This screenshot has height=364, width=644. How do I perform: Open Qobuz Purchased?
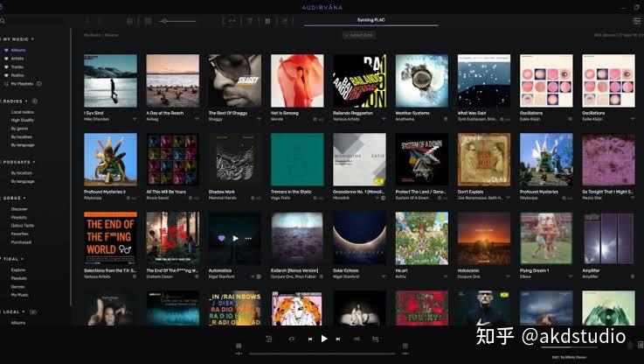pos(21,242)
